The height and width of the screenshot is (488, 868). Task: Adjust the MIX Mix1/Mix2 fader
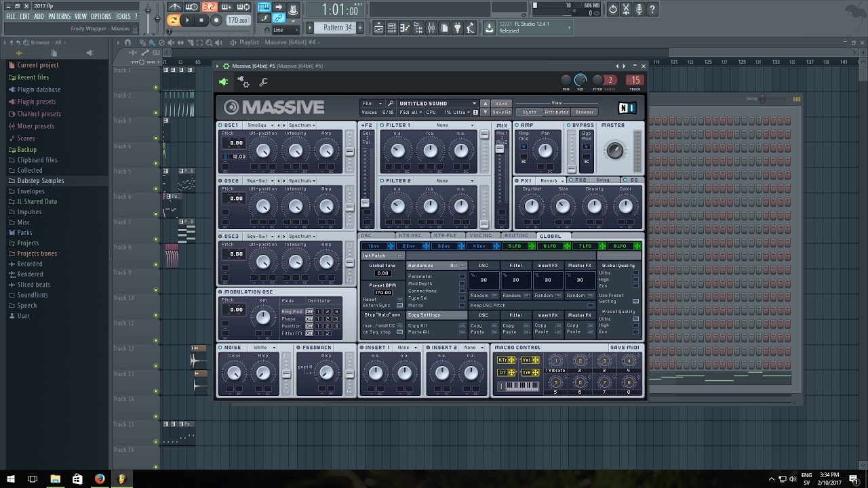[500, 148]
